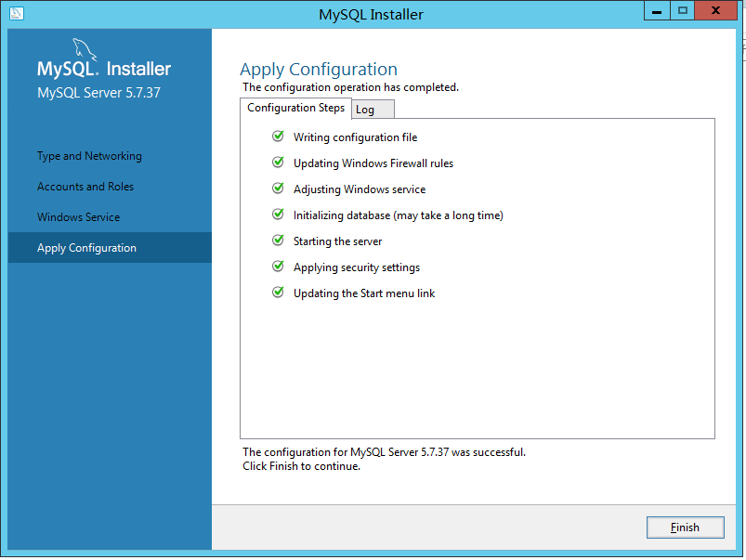Click 'Updating Windows Firewall rules' text
Image resolution: width=746 pixels, height=560 pixels.
(x=373, y=163)
